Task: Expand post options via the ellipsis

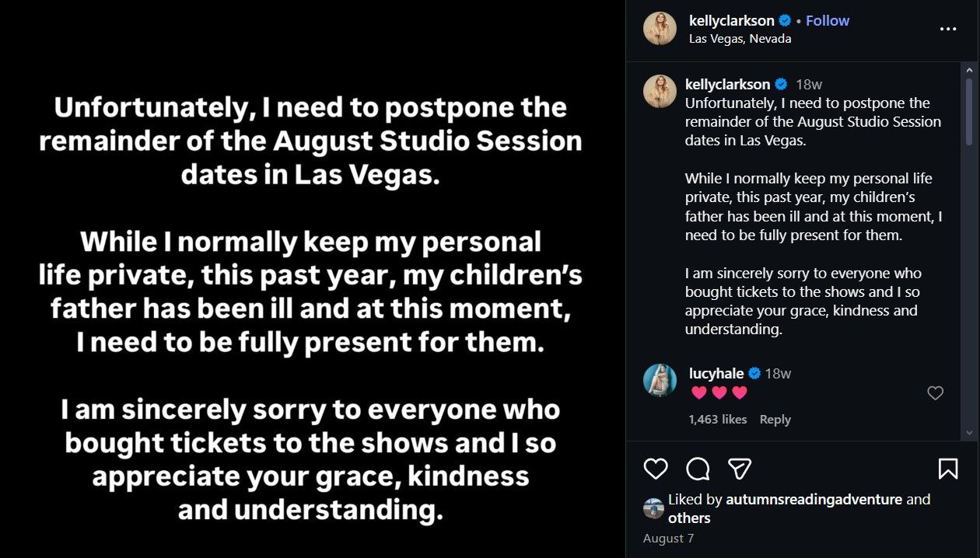Action: 948,28
